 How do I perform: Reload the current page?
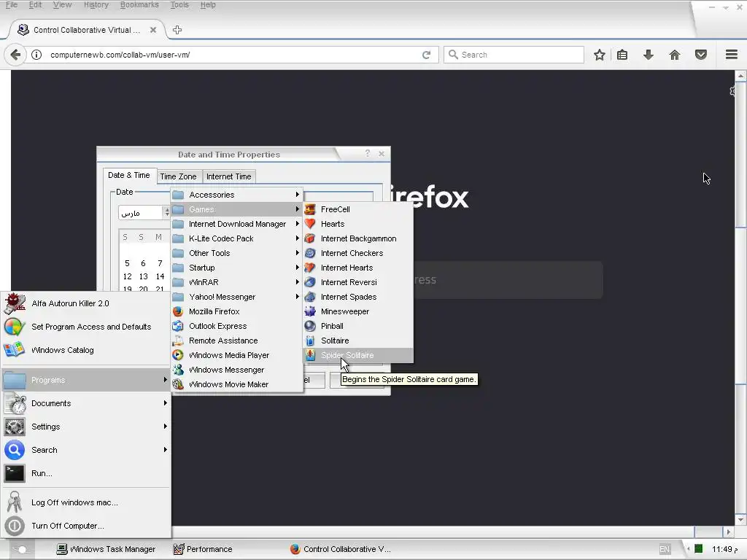pyautogui.click(x=426, y=55)
